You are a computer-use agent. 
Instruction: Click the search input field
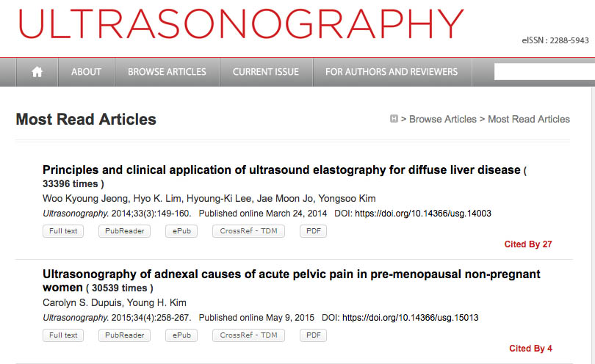click(544, 72)
